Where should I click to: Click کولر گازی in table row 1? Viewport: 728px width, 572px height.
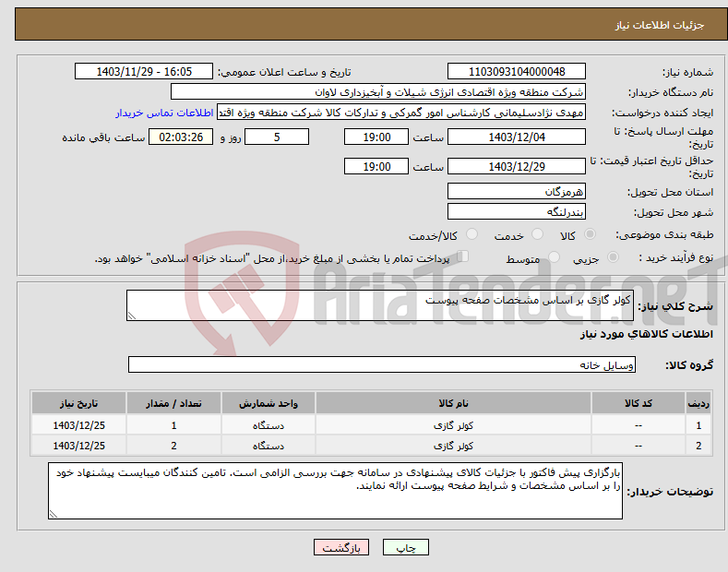click(453, 425)
